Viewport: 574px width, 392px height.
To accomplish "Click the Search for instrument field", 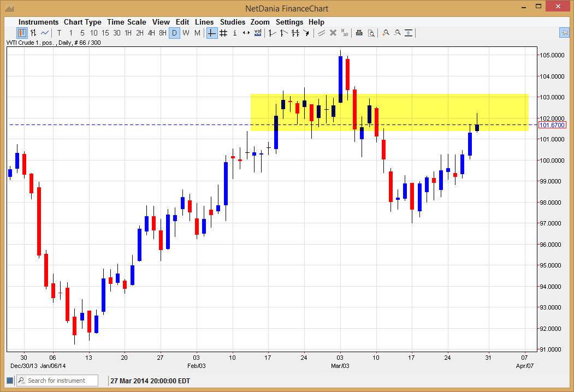I will pos(57,381).
